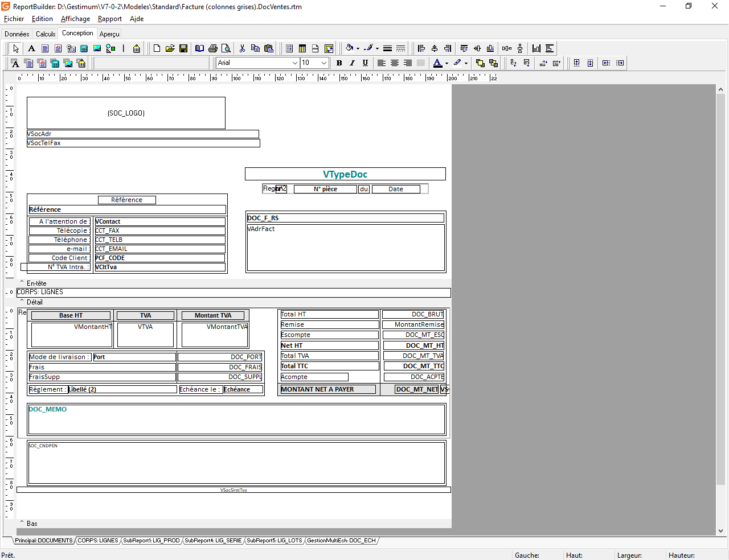Collapse the Bas band

22,523
